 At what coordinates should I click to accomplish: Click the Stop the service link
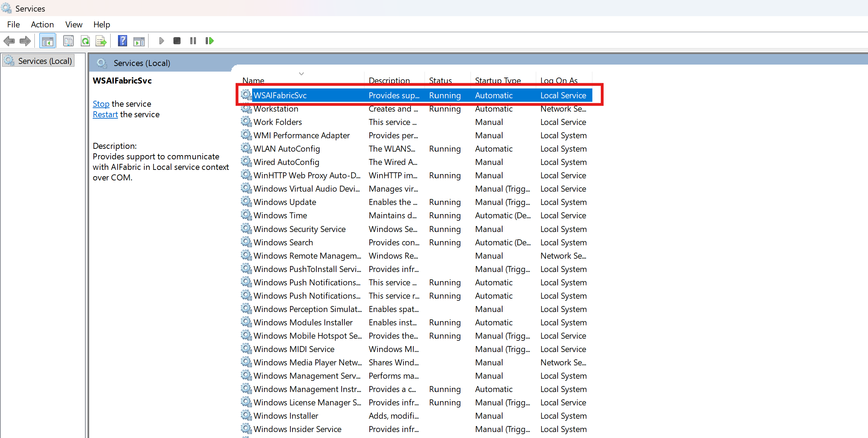pos(101,104)
